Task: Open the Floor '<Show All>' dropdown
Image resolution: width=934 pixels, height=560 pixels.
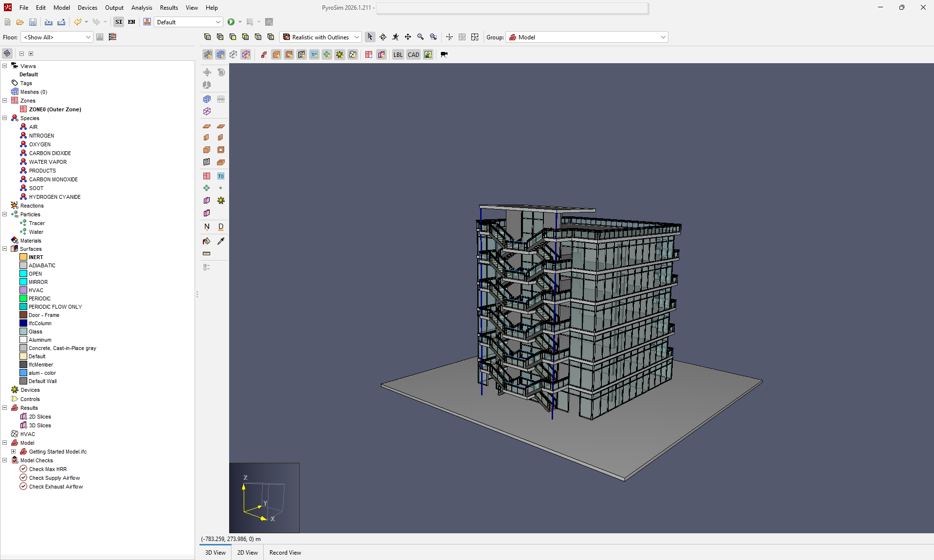Action: coord(56,37)
